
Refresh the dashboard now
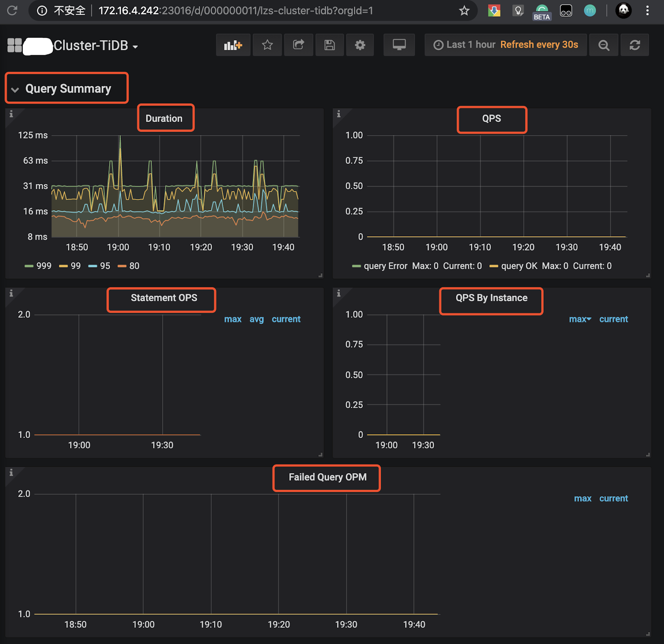(x=635, y=45)
